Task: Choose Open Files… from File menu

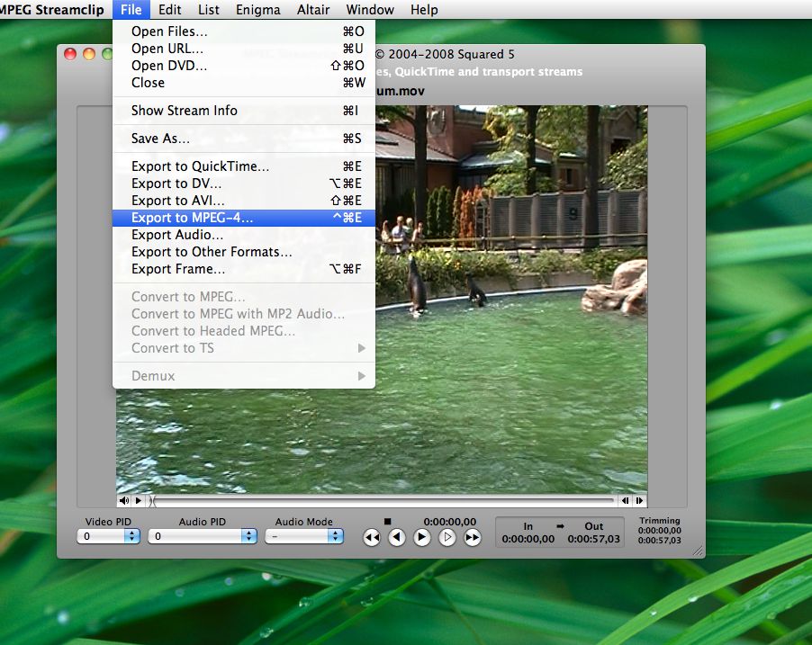Action: coord(243,31)
